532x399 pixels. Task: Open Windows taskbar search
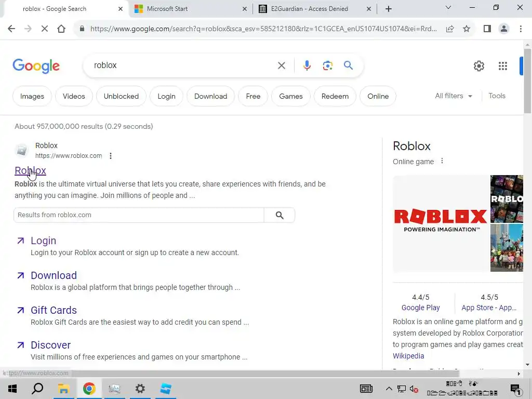(37, 389)
